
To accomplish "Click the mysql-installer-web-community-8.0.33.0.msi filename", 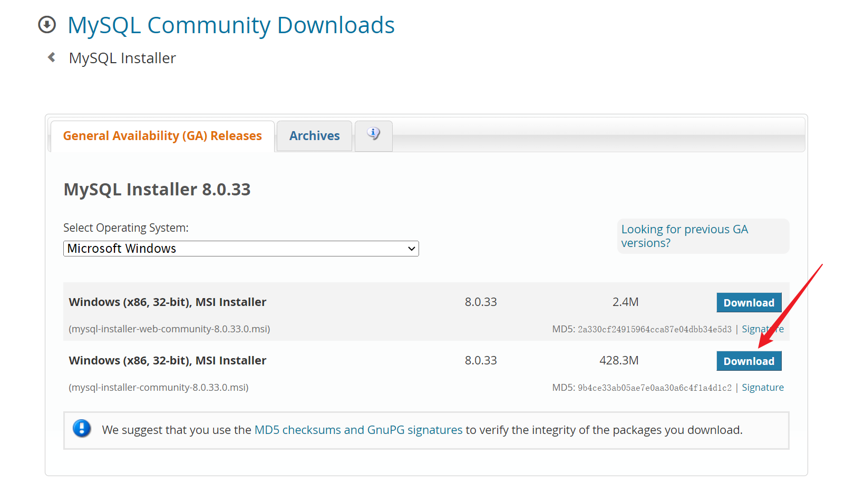I will click(x=169, y=329).
